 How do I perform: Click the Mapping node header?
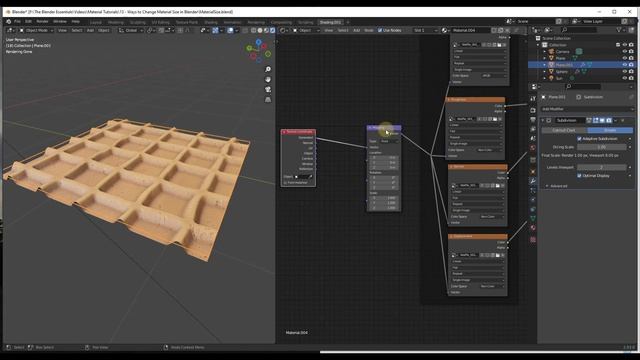point(384,128)
